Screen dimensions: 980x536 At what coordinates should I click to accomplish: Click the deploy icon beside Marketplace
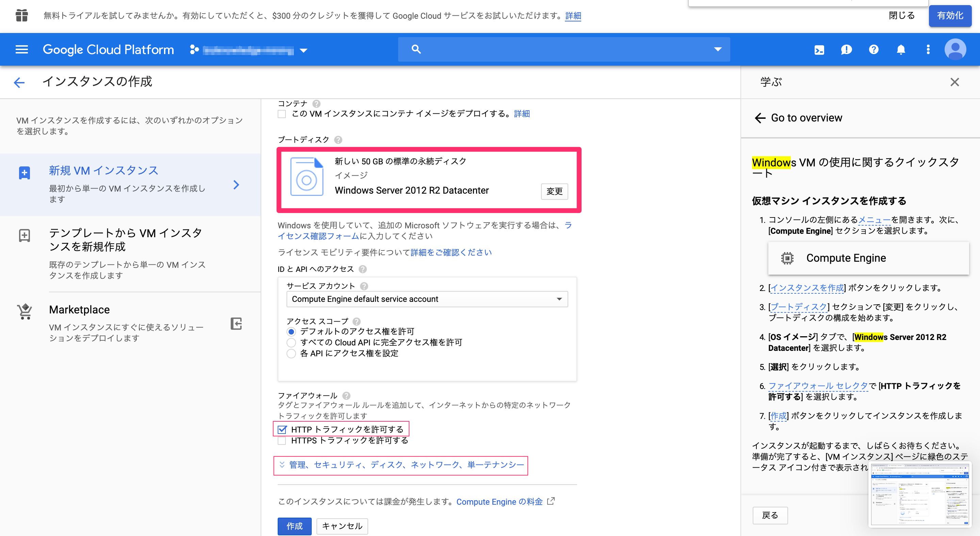(x=236, y=324)
